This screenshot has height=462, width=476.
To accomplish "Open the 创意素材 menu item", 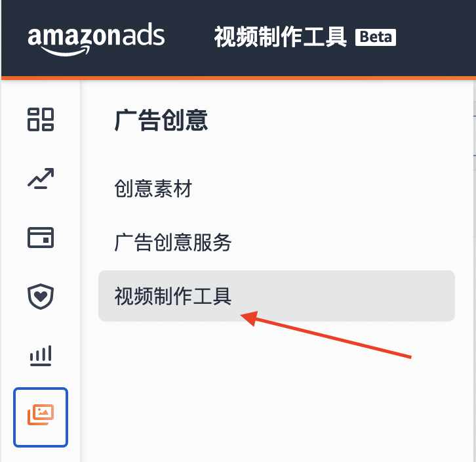I will (x=153, y=188).
